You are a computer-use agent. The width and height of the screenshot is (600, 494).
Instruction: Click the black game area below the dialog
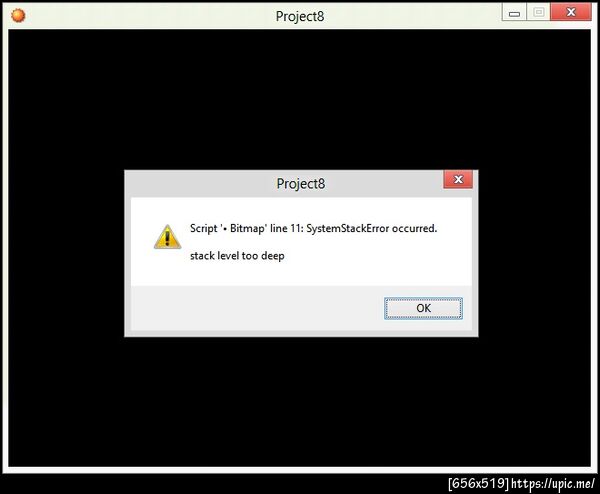pyautogui.click(x=300, y=402)
